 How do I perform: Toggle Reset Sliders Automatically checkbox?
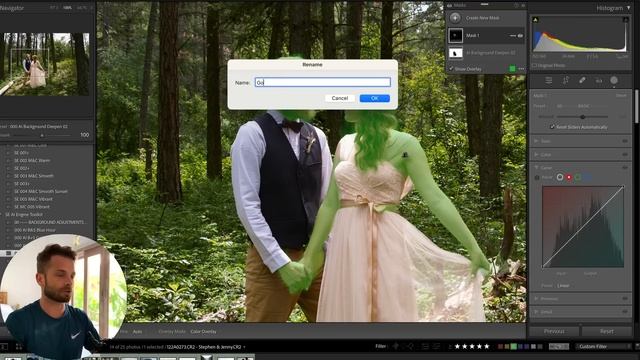click(x=552, y=127)
